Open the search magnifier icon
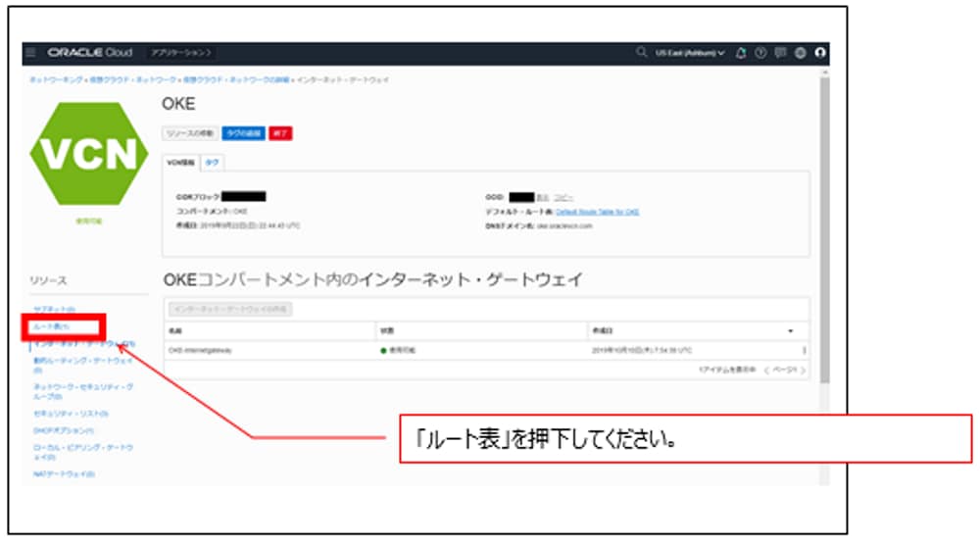 [641, 53]
